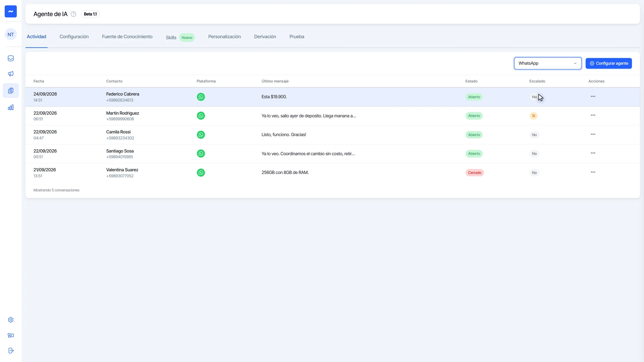The width and height of the screenshot is (644, 362).
Task: Click the Cerrado status badge
Action: [x=475, y=173]
